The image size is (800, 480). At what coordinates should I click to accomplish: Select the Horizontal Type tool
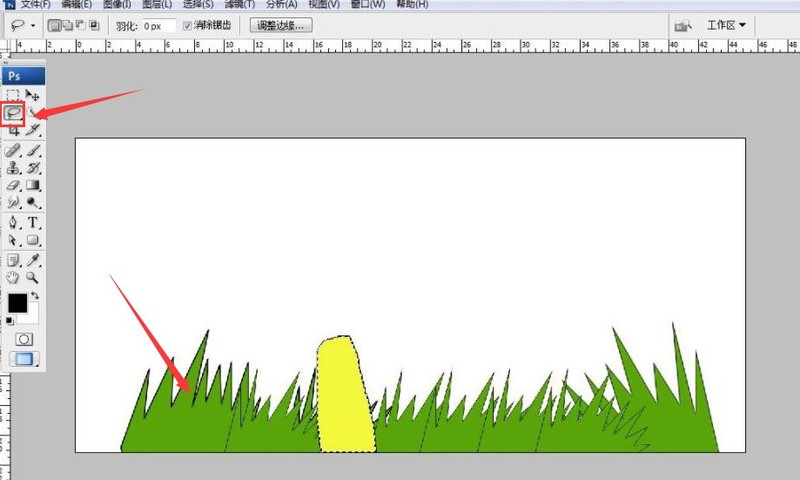pyautogui.click(x=33, y=222)
